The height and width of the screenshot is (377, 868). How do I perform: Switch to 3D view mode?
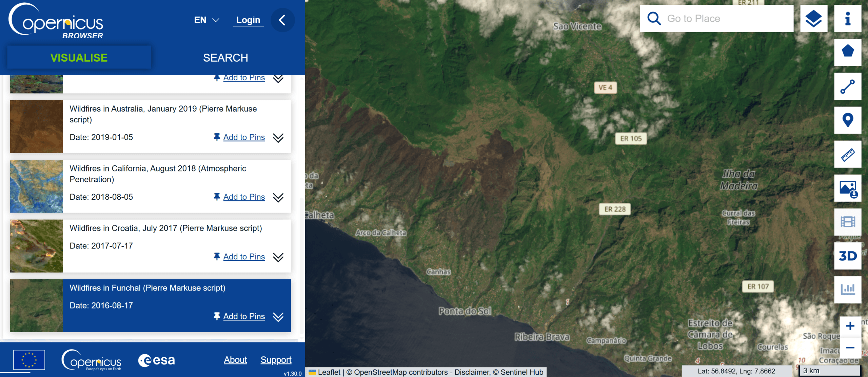point(847,256)
